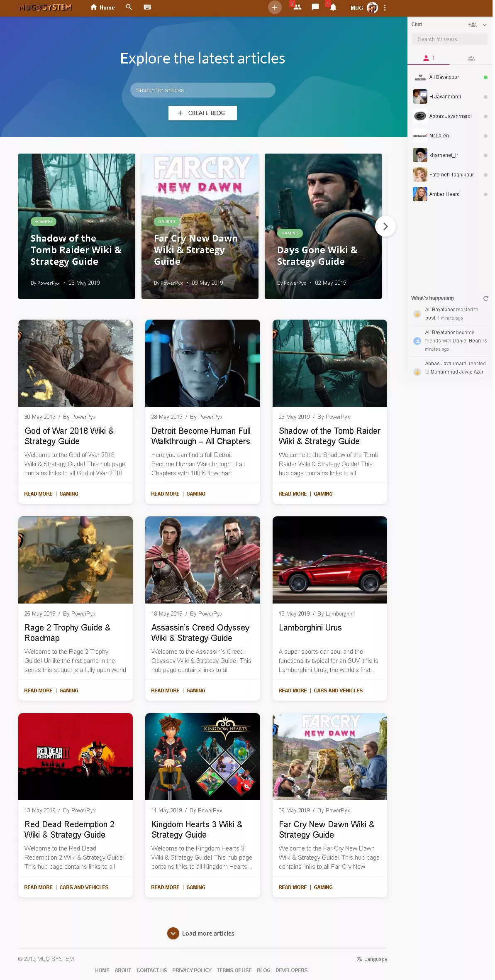Click the Search for users field
The image size is (495, 980).
[x=450, y=39]
